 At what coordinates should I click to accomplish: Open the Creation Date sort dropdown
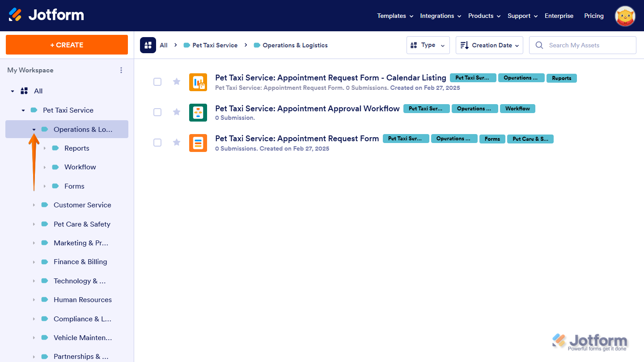pyautogui.click(x=489, y=45)
